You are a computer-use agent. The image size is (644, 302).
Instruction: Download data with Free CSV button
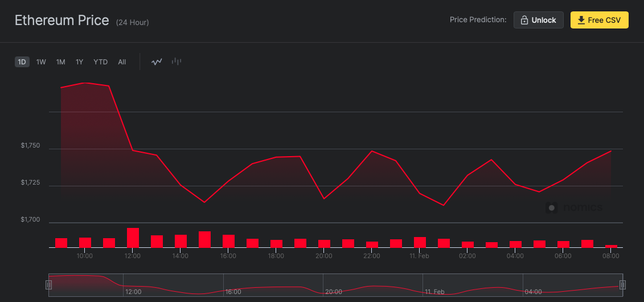coord(599,20)
